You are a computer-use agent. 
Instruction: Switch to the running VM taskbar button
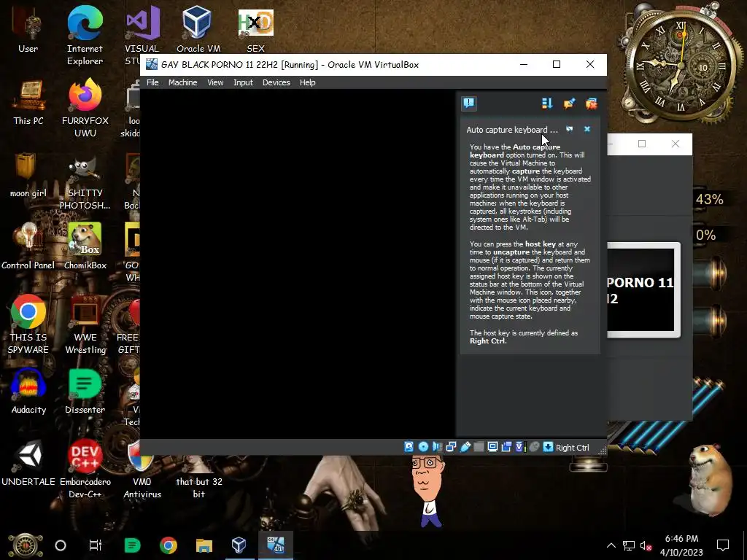(275, 545)
